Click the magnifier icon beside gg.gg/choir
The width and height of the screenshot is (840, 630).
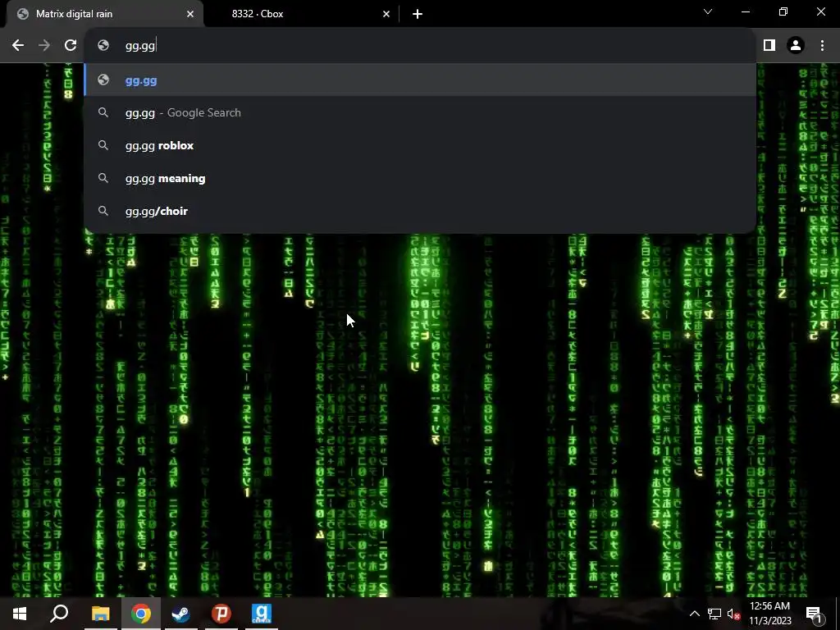coord(103,211)
